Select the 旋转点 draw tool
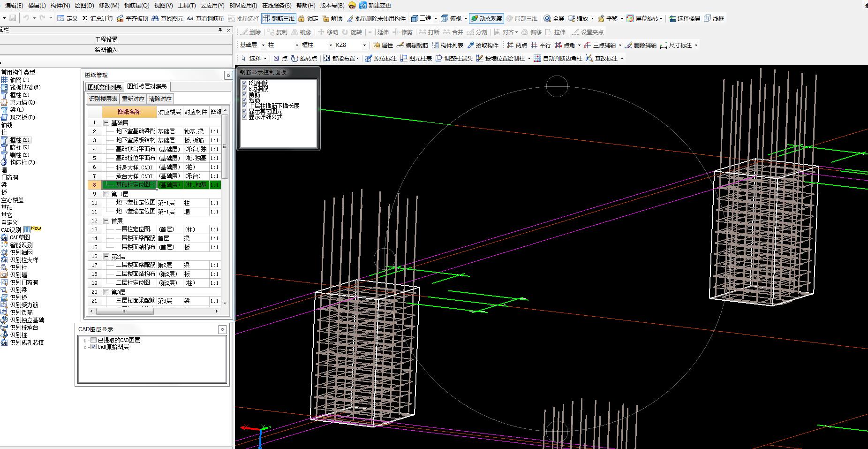Screen dimensions: 868x449 [x=304, y=58]
